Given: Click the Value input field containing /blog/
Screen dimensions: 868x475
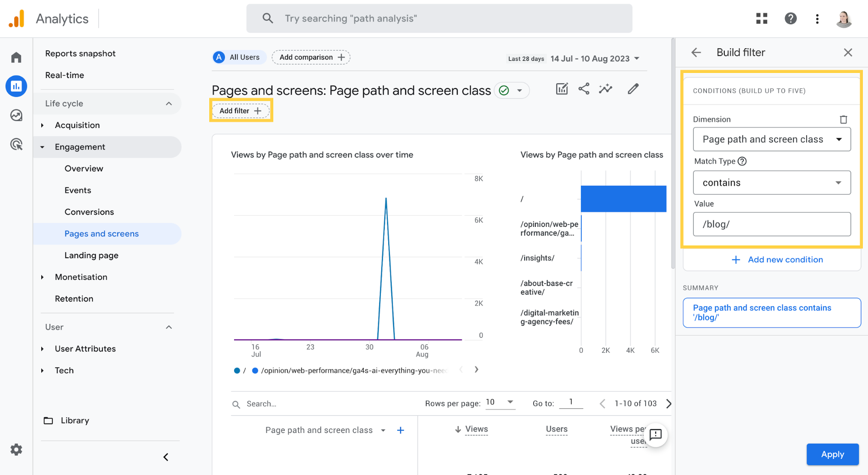Looking at the screenshot, I should 772,224.
